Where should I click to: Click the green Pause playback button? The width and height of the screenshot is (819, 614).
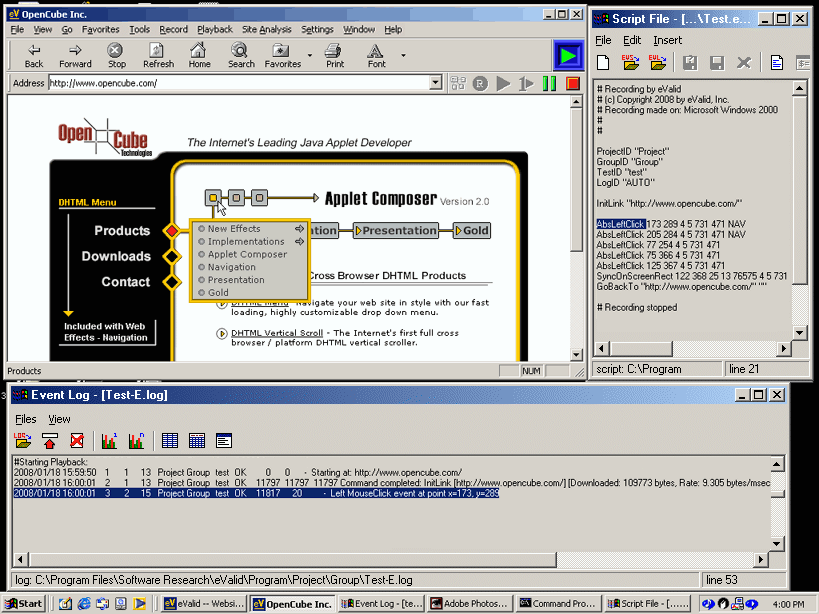point(549,84)
